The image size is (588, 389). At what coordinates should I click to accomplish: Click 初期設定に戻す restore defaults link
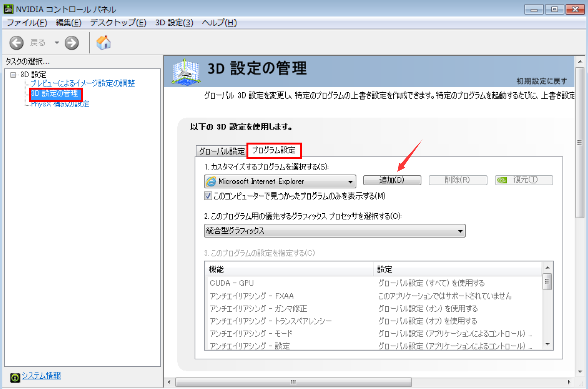pos(542,81)
